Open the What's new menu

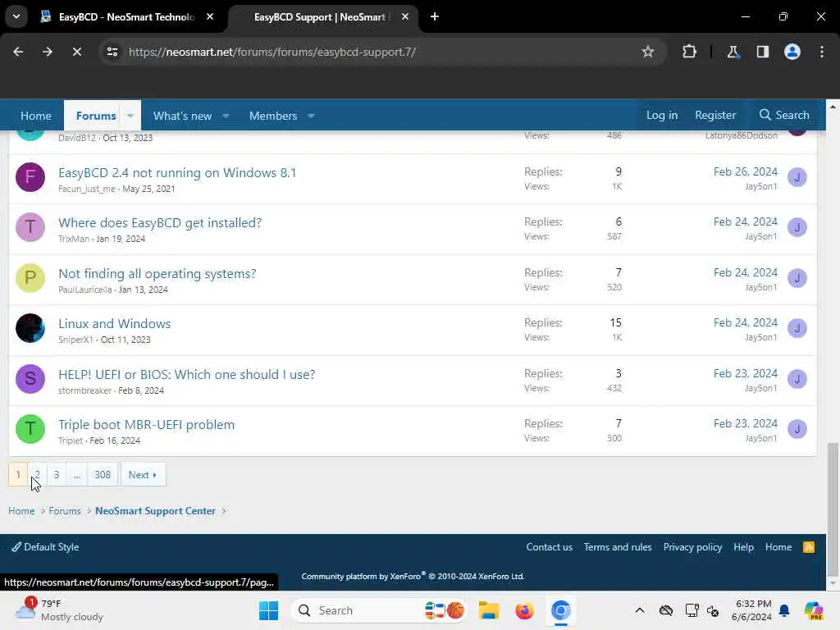[x=182, y=116]
